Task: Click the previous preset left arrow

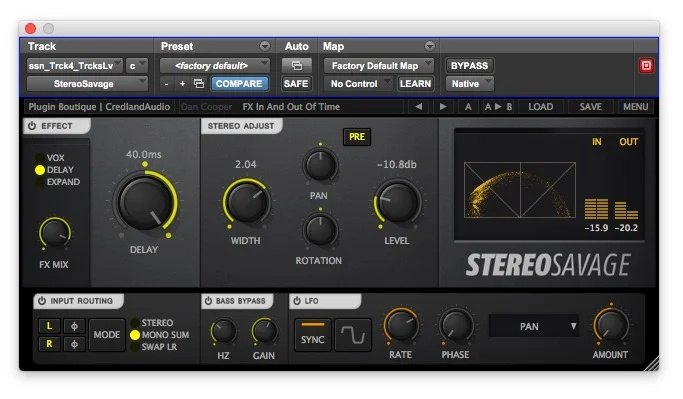Action: point(418,107)
